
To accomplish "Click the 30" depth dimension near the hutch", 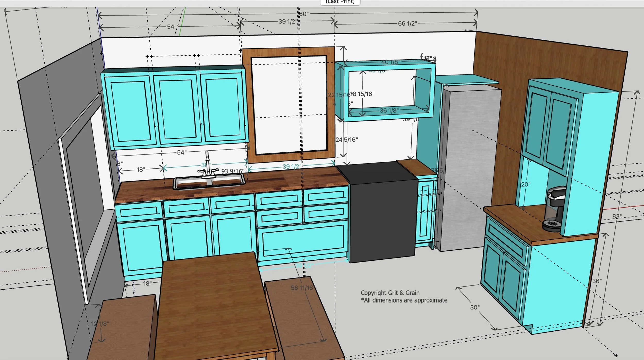I will pos(475,307).
